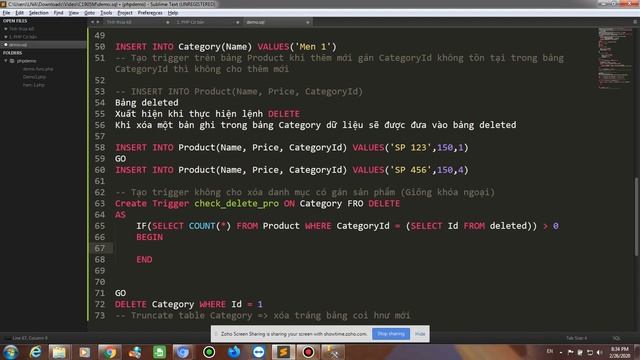Click 'GO' on line 71
The image size is (640, 360).
tap(120, 293)
